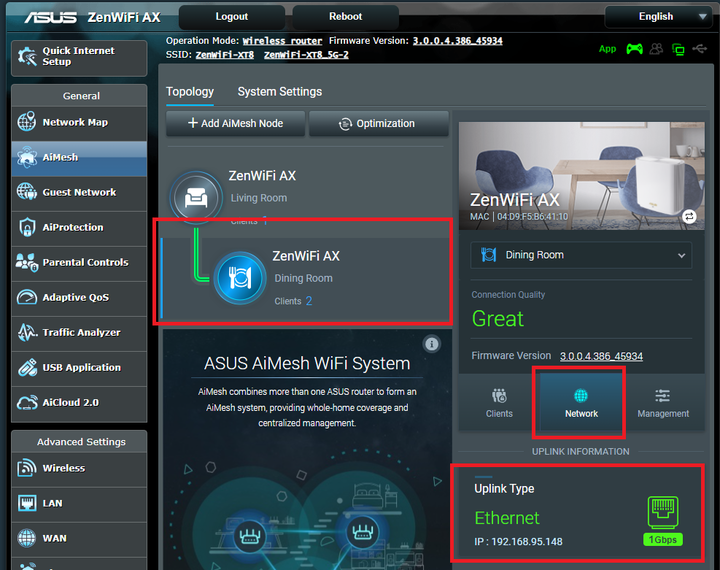Image resolution: width=720 pixels, height=570 pixels.
Task: Click the USB status icon
Action: click(x=699, y=48)
